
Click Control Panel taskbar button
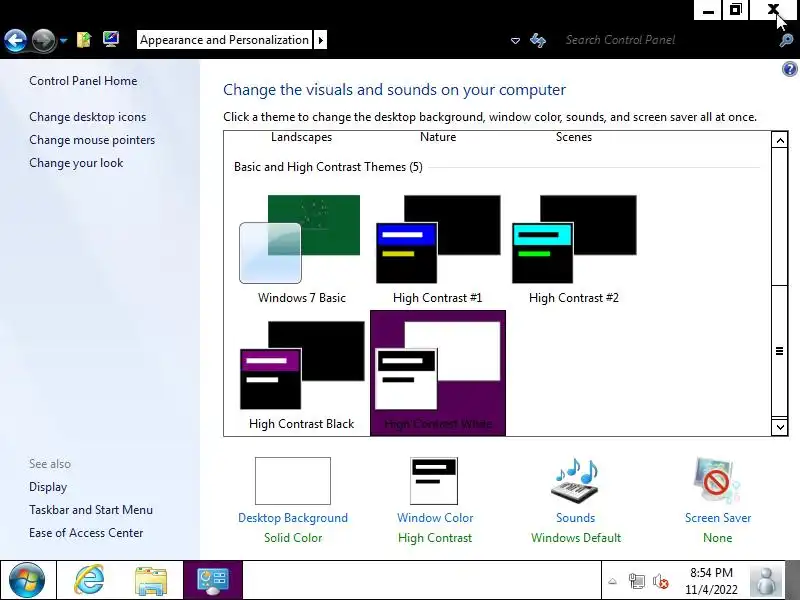(x=213, y=580)
